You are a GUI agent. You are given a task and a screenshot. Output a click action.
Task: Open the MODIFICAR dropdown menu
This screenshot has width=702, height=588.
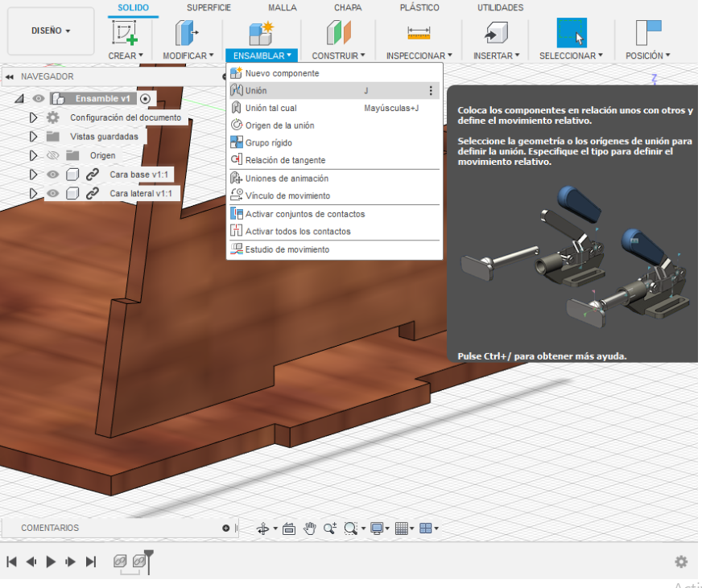188,56
